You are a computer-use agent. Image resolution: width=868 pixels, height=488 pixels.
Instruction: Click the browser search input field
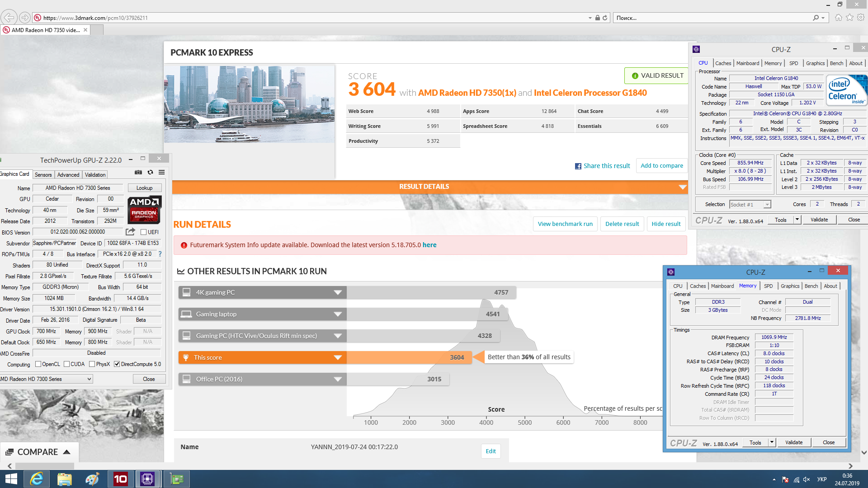coord(713,18)
